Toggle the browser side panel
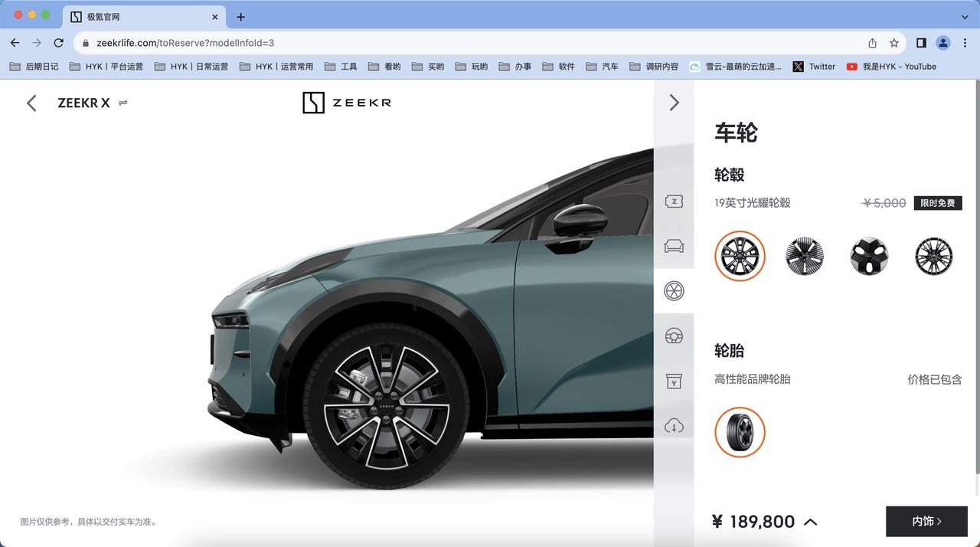Screen dimensions: 980x547 pos(921,43)
